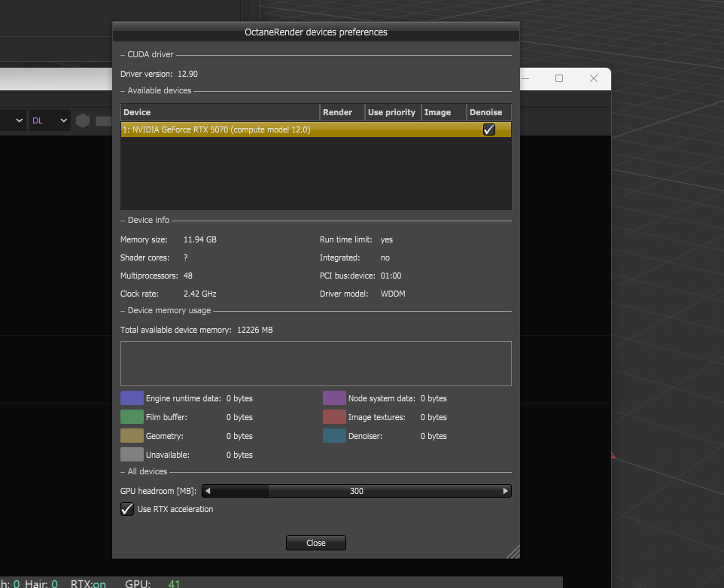Collapse the Device memory usage section
The width and height of the screenshot is (724, 588).
pyautogui.click(x=123, y=310)
